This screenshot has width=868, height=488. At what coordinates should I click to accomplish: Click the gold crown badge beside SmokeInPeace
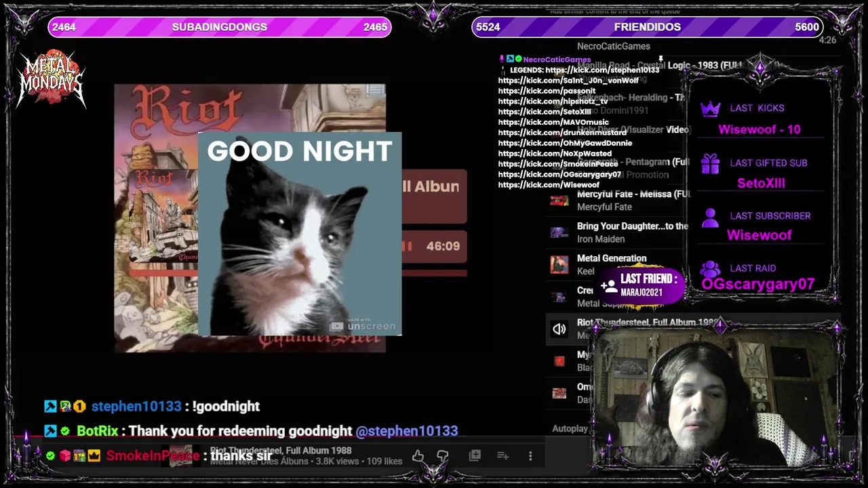[x=94, y=455]
